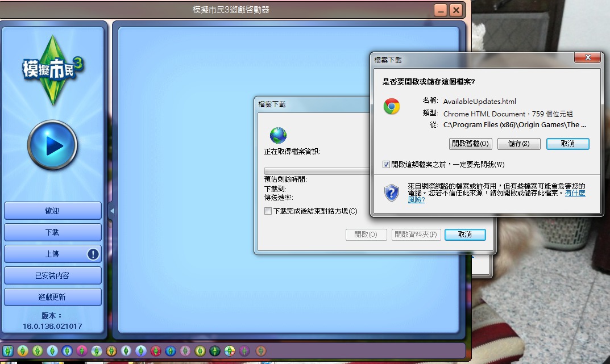Screen dimensions: 610x364
Task: Click the 開啟資料夾(F) button
Action: pos(416,235)
